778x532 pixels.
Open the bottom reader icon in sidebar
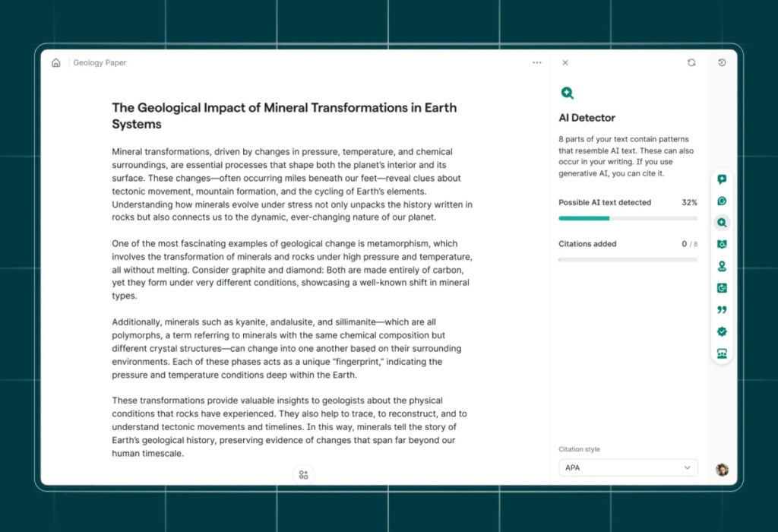[x=722, y=353]
